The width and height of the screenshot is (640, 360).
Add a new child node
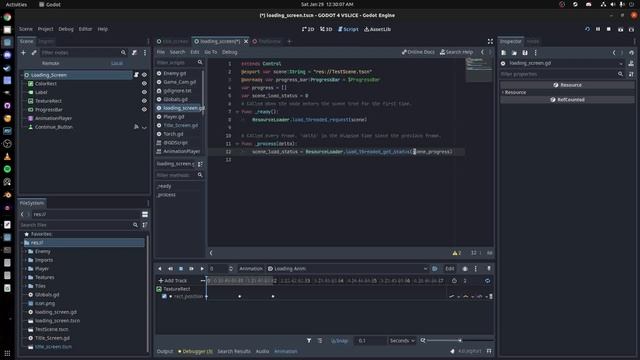click(23, 53)
